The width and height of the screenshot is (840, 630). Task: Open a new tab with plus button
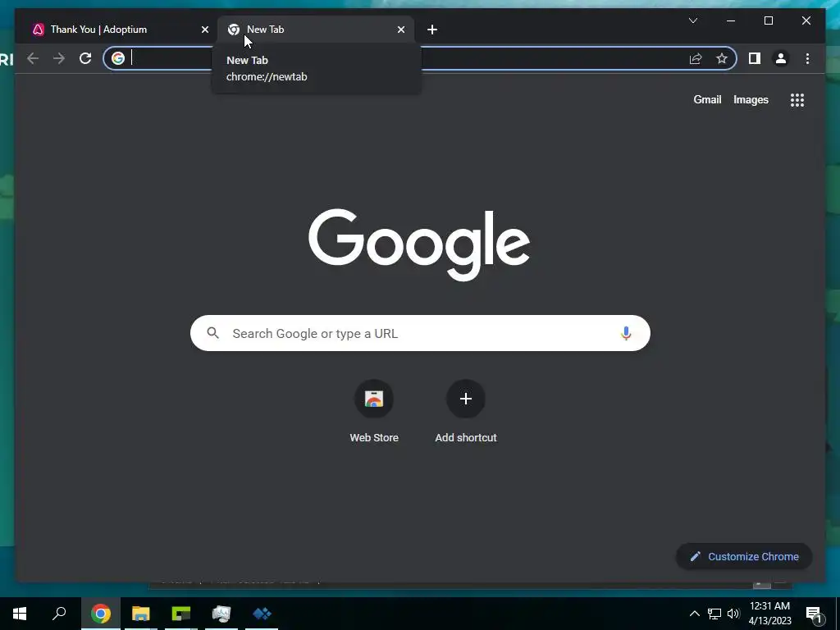tap(432, 30)
